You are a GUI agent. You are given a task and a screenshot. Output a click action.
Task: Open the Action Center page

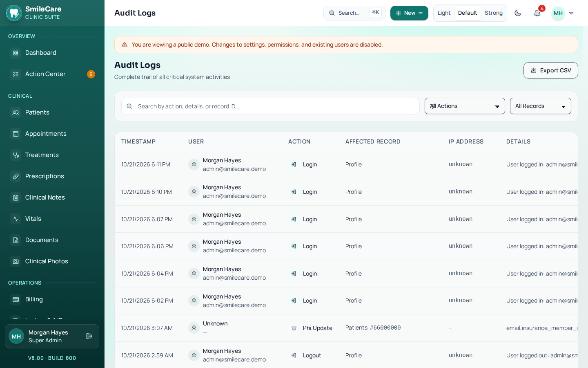coord(52,74)
